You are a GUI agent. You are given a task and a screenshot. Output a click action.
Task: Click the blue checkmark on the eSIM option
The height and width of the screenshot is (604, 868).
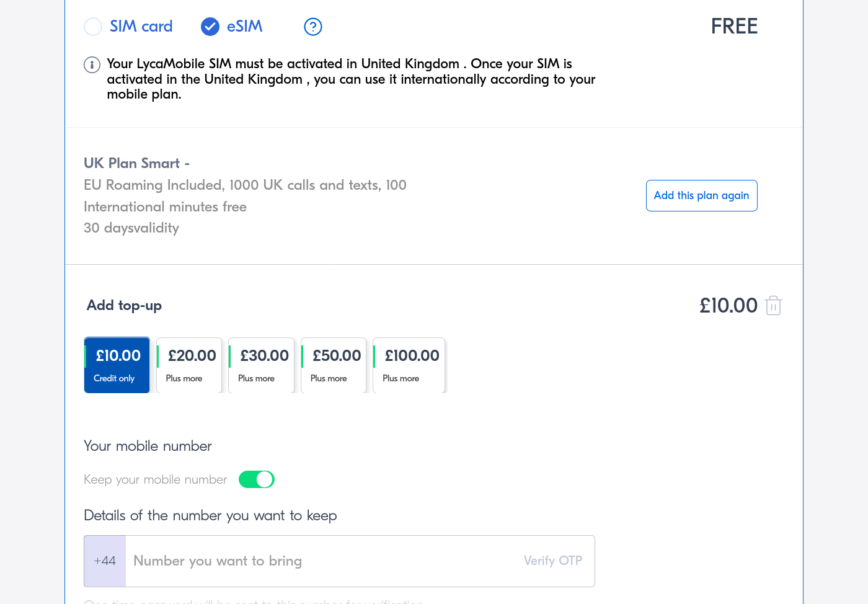click(x=210, y=27)
